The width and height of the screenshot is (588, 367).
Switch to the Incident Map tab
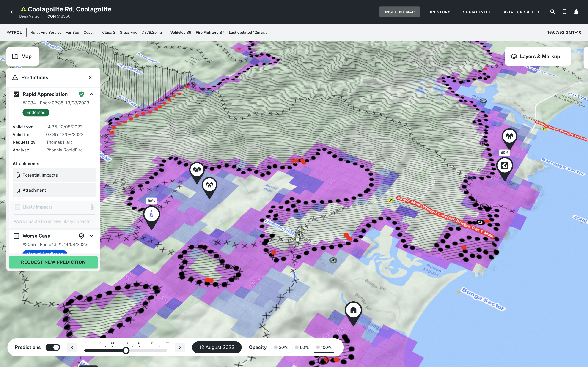pyautogui.click(x=400, y=12)
